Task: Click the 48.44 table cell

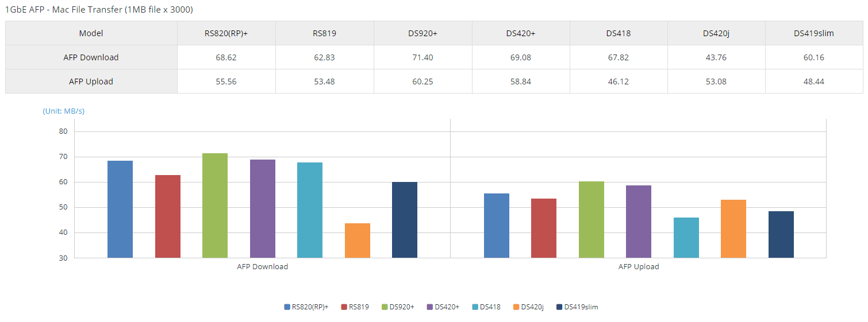Action: point(814,82)
